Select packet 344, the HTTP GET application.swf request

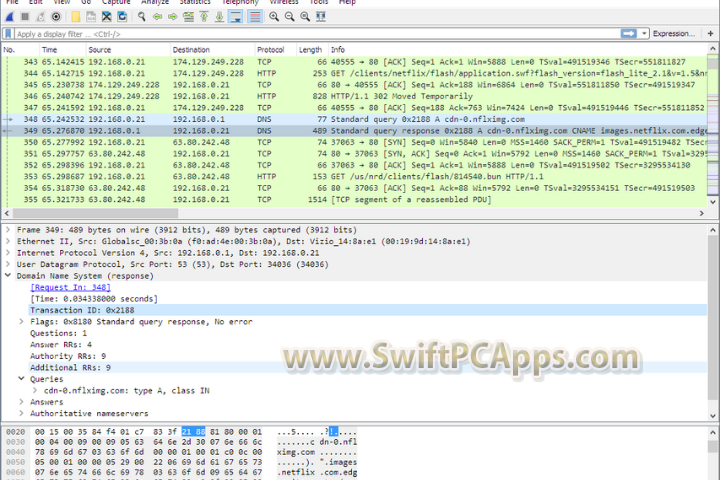point(354,73)
